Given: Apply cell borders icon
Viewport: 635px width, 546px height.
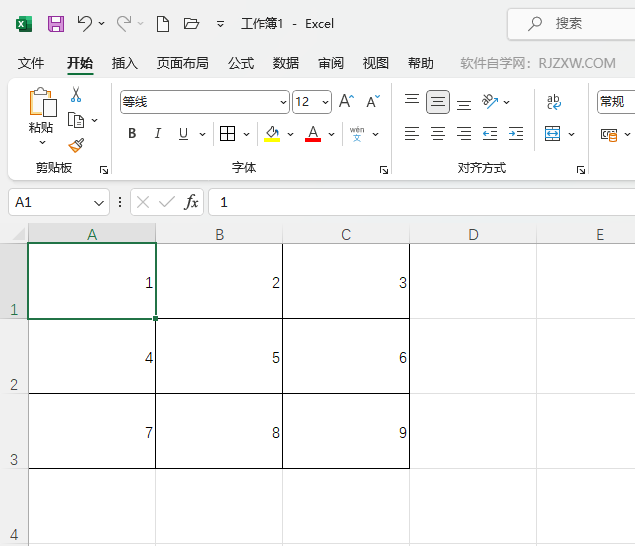Looking at the screenshot, I should pyautogui.click(x=227, y=133).
